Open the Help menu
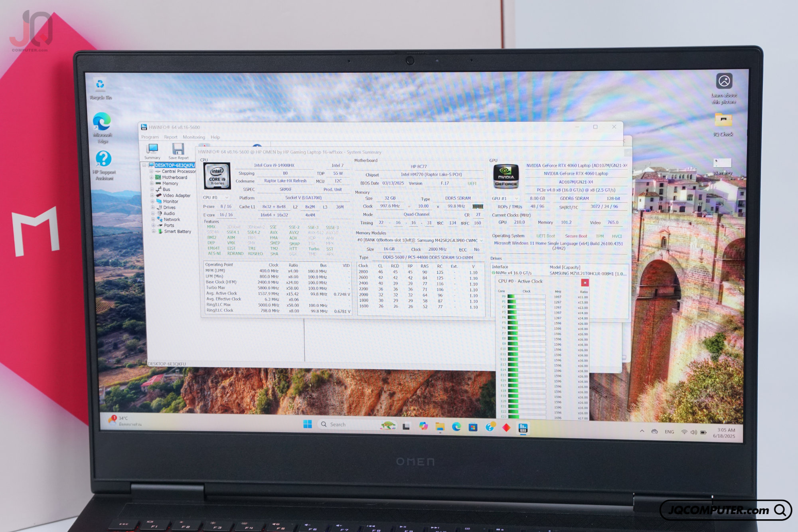The image size is (798, 532). point(215,137)
